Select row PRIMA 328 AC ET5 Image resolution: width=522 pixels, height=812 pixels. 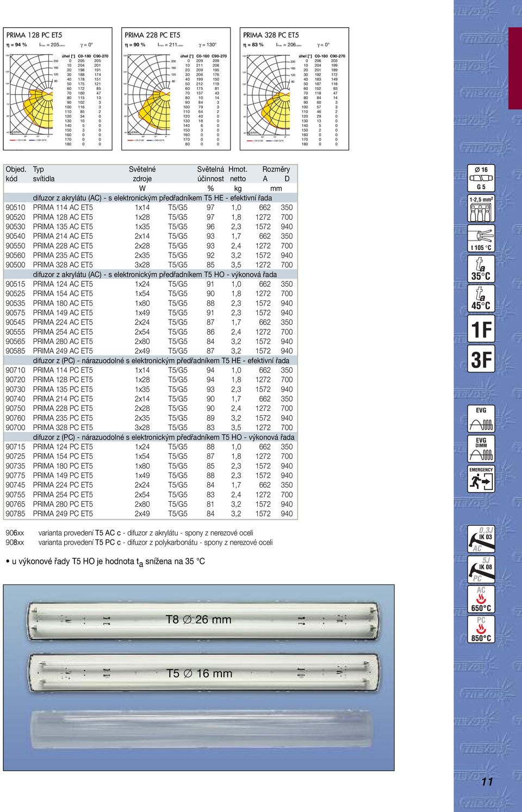(150, 265)
